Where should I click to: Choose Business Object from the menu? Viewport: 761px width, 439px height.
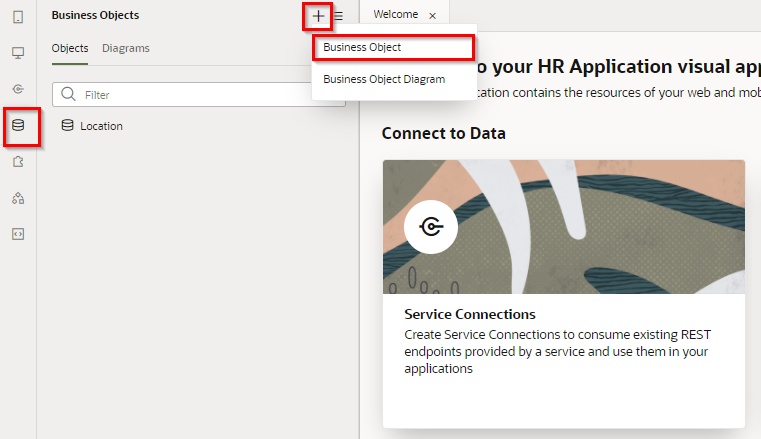(362, 47)
